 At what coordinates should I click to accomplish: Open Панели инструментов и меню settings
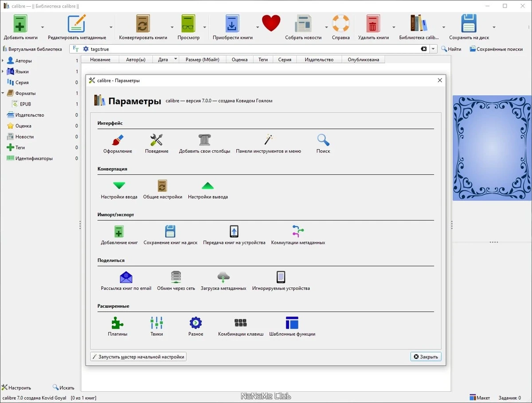268,144
